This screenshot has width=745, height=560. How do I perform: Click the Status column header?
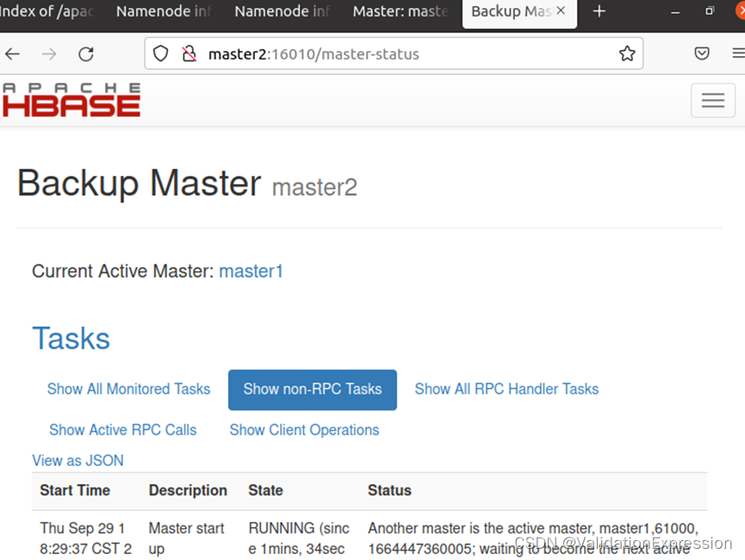tap(389, 490)
